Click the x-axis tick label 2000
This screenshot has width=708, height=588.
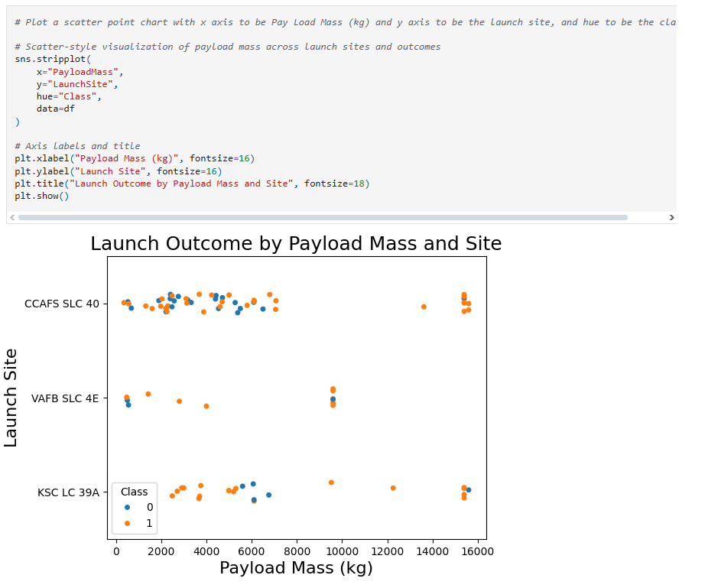(161, 551)
